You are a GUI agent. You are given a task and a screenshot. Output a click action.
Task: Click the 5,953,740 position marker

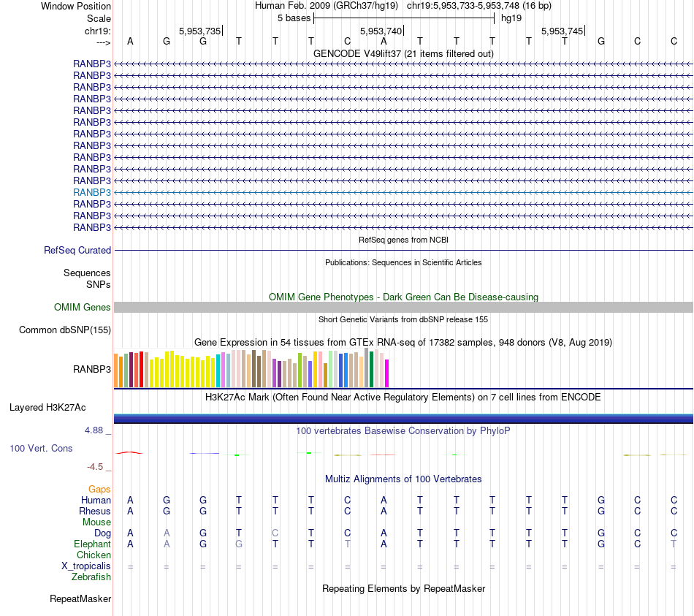pos(381,31)
